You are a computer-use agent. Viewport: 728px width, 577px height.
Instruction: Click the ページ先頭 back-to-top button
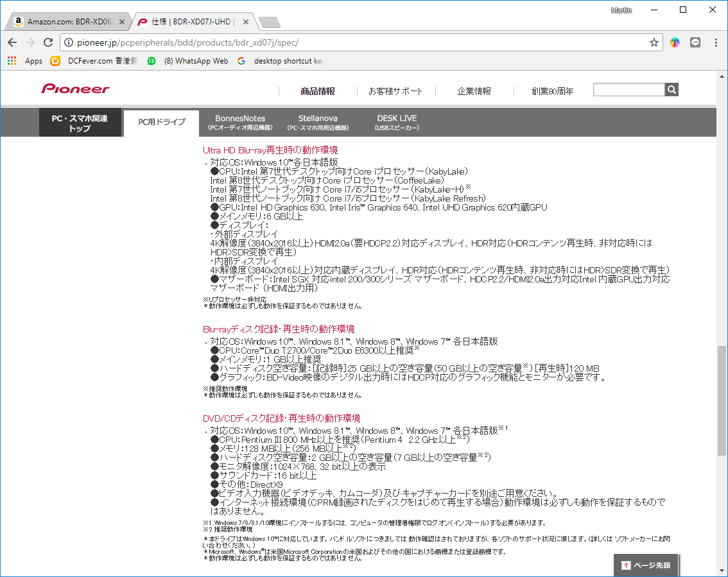(x=646, y=565)
